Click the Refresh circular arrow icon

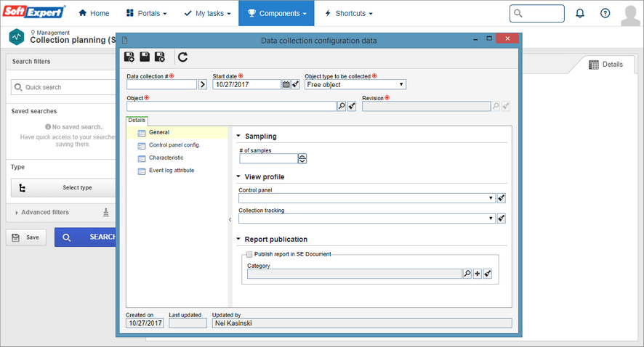[182, 57]
